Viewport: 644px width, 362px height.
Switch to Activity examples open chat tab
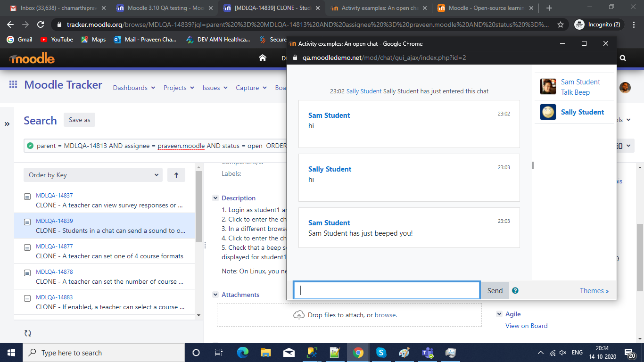tap(380, 8)
